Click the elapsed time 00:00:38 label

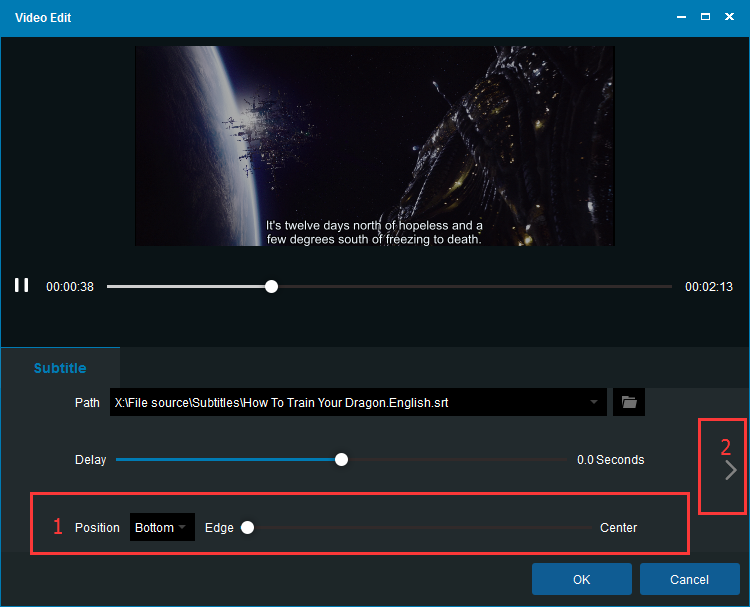click(x=70, y=287)
